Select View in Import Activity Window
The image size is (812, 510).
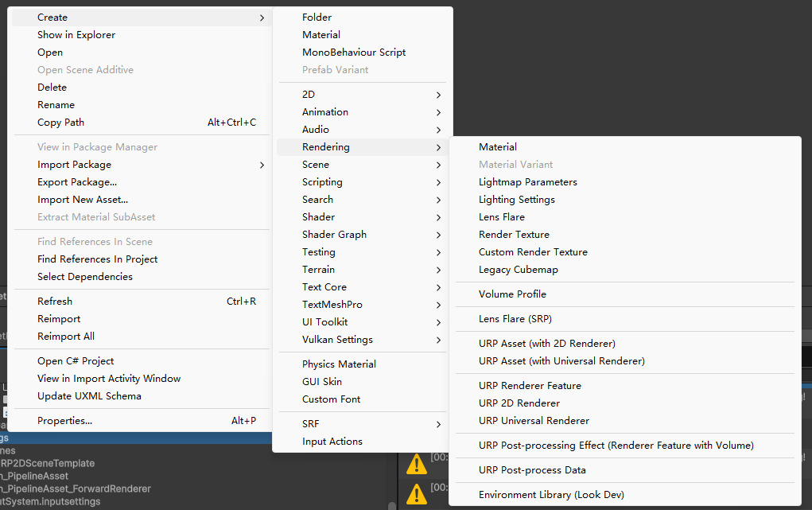141,379
